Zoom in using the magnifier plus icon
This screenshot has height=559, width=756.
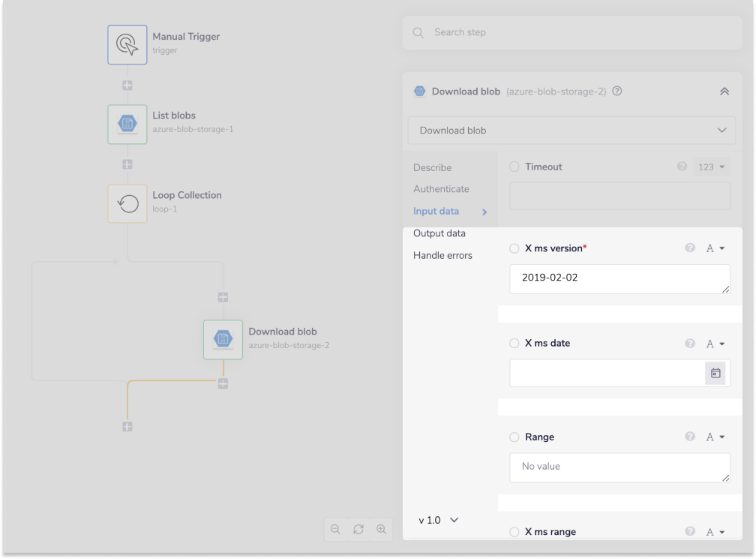382,529
